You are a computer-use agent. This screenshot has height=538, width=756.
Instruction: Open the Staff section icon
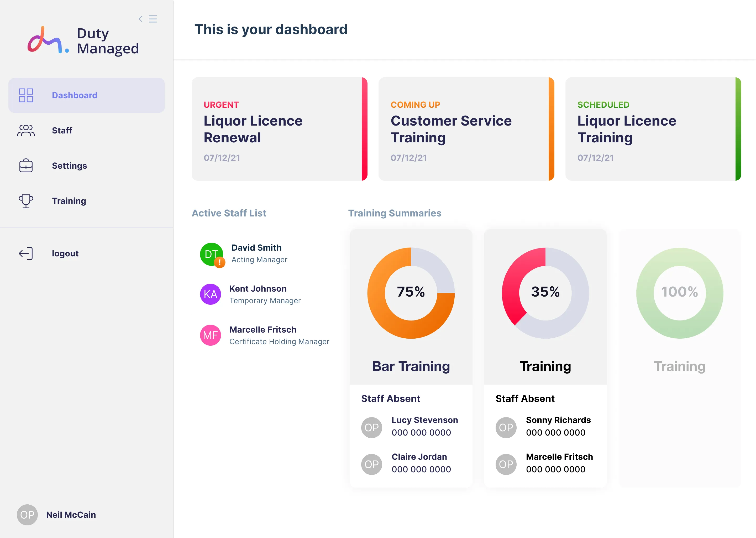point(26,131)
